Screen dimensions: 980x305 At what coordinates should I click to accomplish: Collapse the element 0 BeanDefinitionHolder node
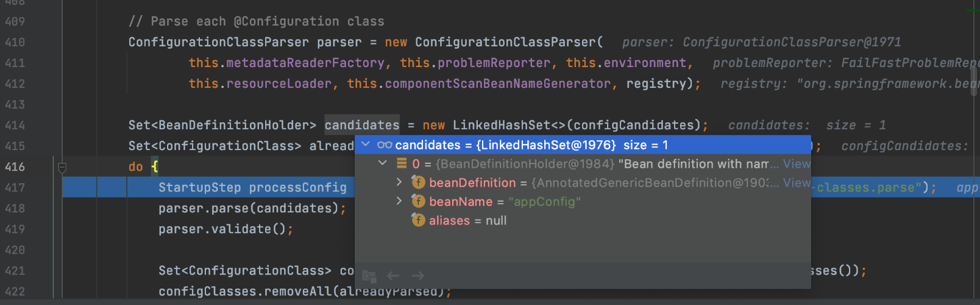383,163
